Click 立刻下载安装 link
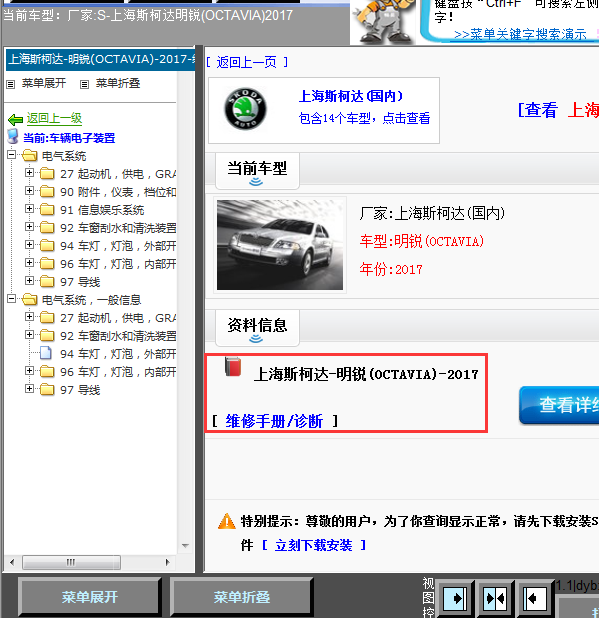This screenshot has width=599, height=618. (x=314, y=545)
